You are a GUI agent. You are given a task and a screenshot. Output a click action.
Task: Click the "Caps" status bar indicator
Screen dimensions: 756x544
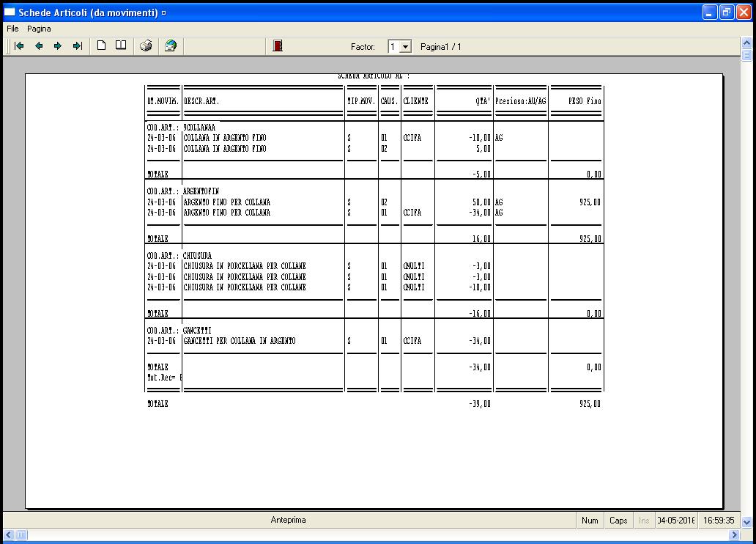[x=618, y=521]
